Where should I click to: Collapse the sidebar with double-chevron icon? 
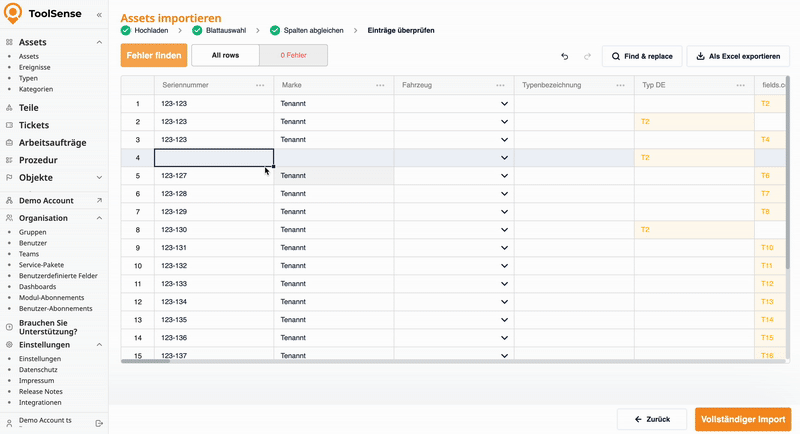tap(99, 15)
